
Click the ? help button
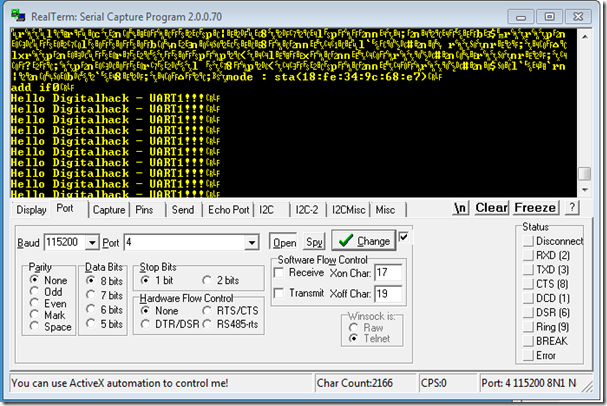(x=572, y=208)
